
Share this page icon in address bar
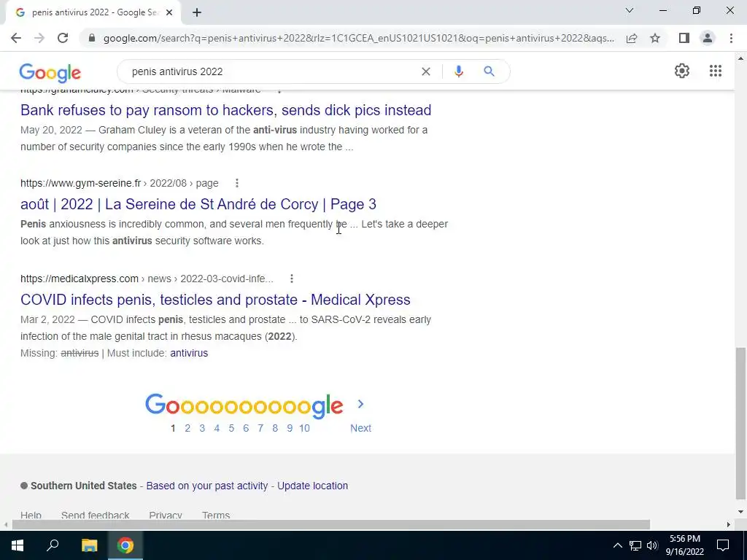click(x=632, y=38)
